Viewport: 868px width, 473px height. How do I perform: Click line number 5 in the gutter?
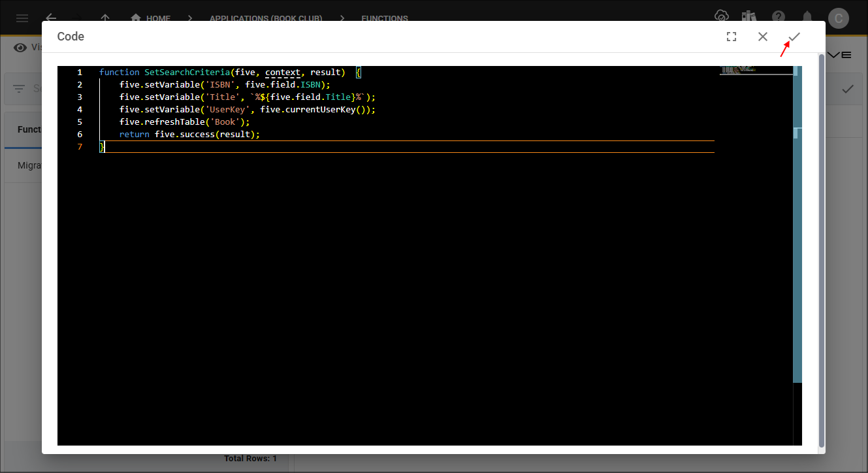point(80,122)
